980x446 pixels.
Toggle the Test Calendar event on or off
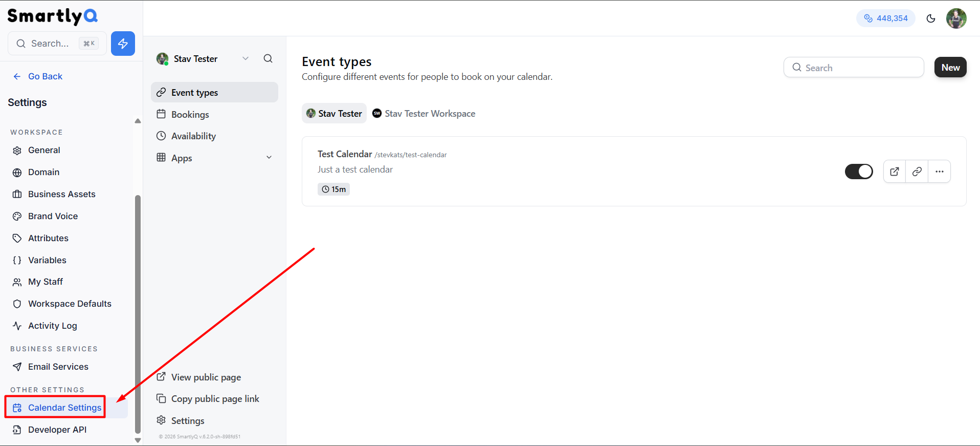coord(859,172)
